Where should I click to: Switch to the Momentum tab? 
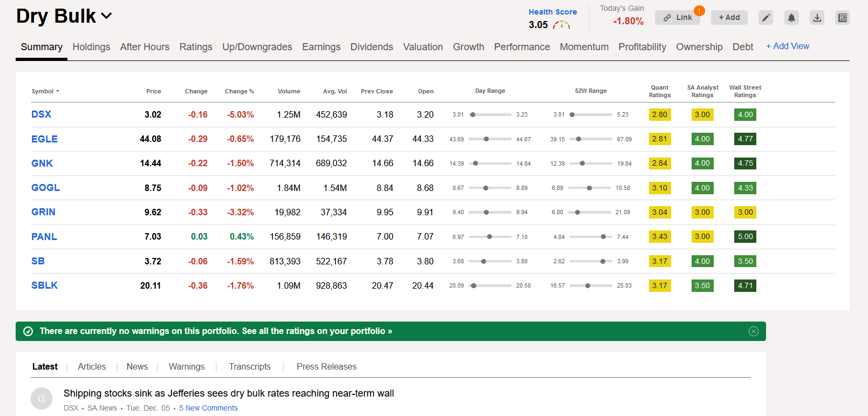[584, 47]
